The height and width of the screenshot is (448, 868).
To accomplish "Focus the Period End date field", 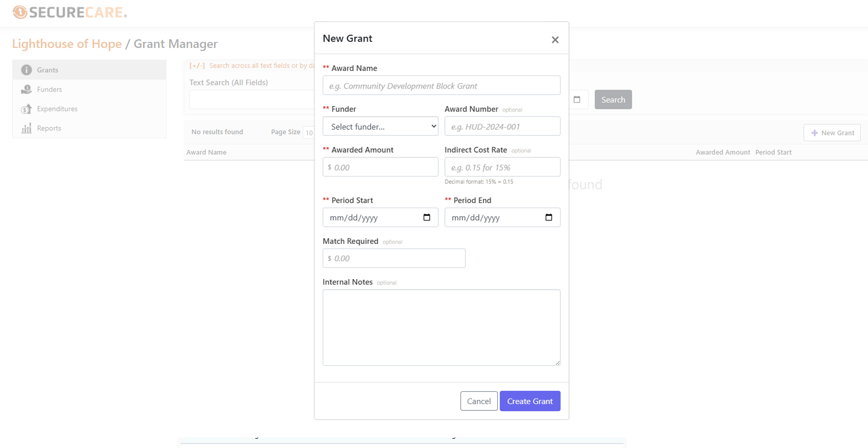I will pos(502,217).
